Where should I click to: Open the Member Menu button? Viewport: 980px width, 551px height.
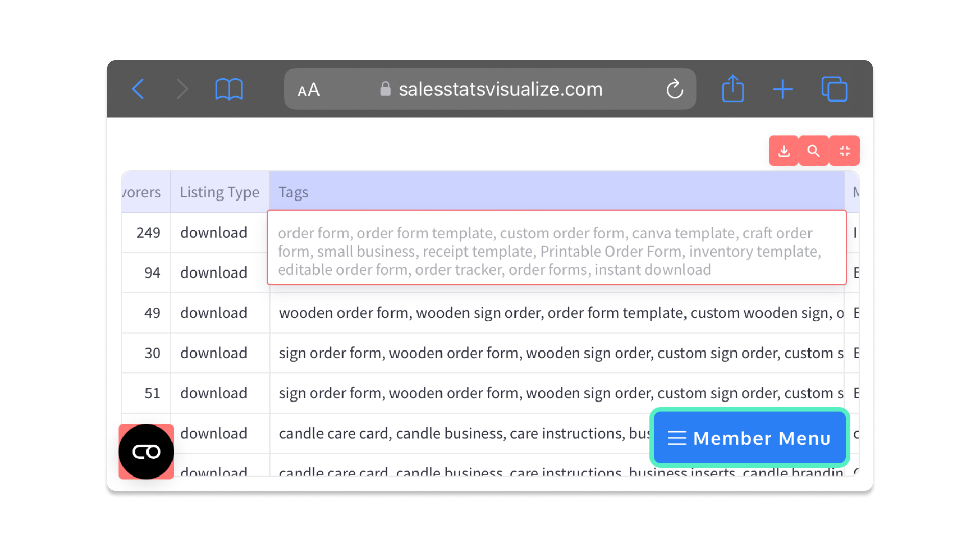click(x=749, y=438)
